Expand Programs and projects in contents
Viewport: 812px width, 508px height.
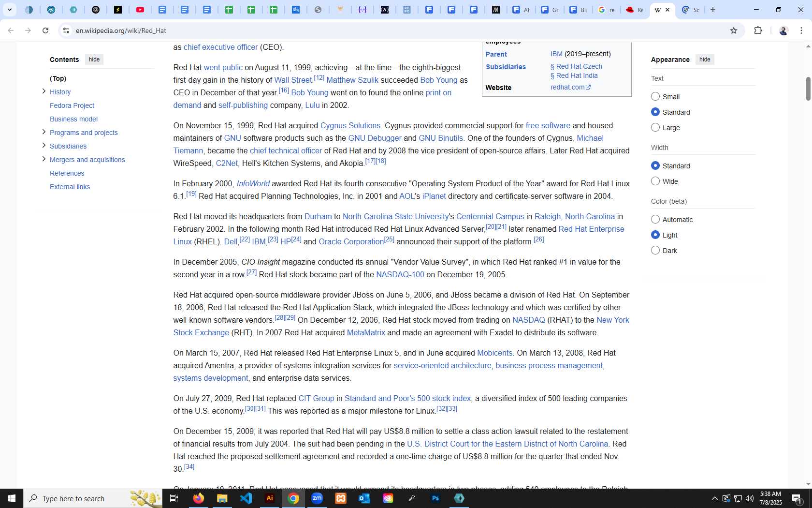(x=44, y=132)
